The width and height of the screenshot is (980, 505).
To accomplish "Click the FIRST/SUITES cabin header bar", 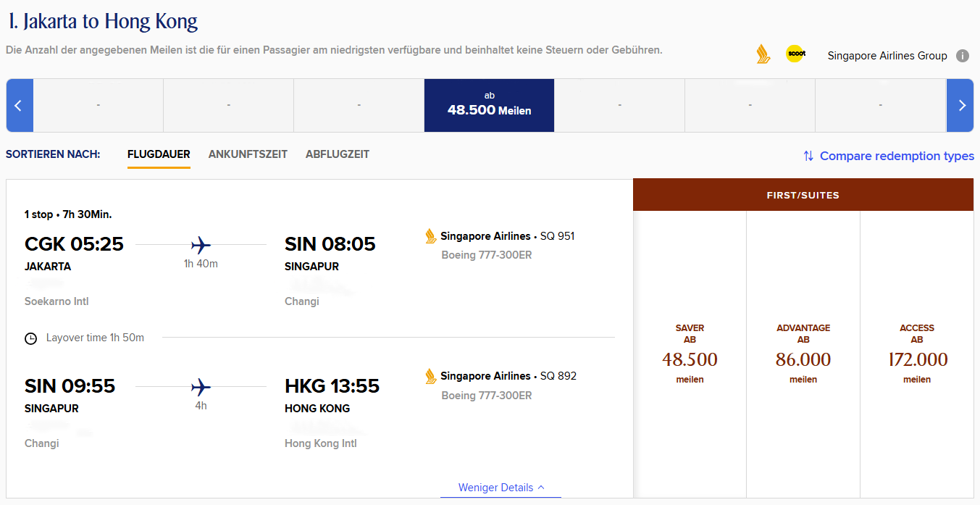I will click(x=803, y=194).
